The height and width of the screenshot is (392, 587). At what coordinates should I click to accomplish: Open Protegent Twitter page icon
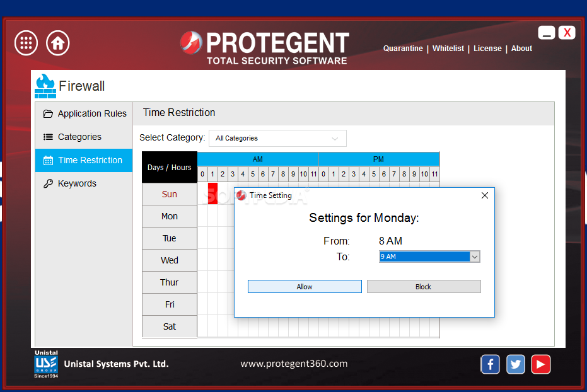pyautogui.click(x=516, y=364)
